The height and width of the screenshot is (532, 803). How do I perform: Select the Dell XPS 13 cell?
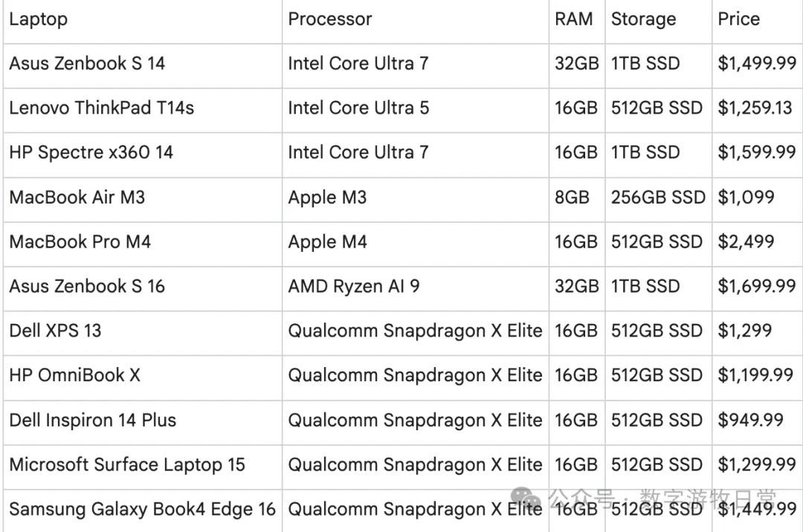(55, 331)
